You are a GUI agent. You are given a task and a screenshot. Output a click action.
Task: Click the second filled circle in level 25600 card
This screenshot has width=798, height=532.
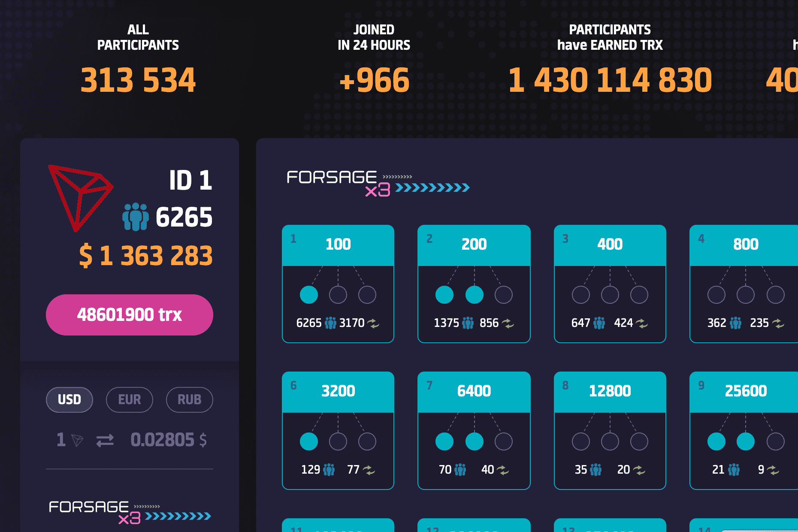pyautogui.click(x=746, y=441)
